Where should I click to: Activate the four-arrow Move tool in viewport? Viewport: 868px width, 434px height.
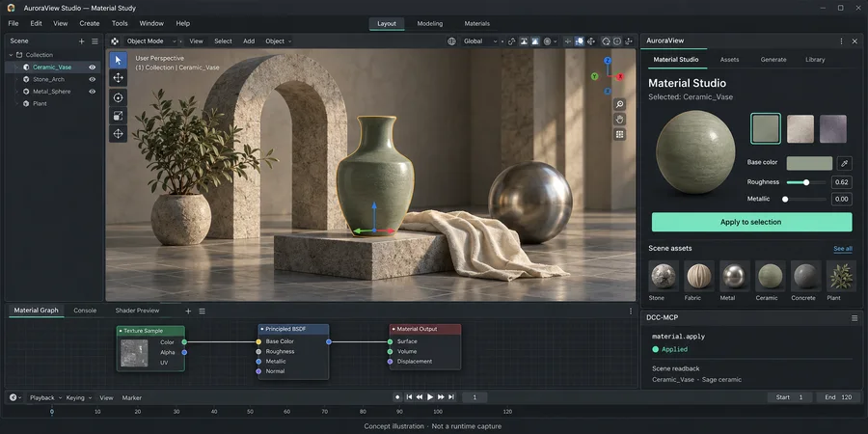click(x=118, y=78)
